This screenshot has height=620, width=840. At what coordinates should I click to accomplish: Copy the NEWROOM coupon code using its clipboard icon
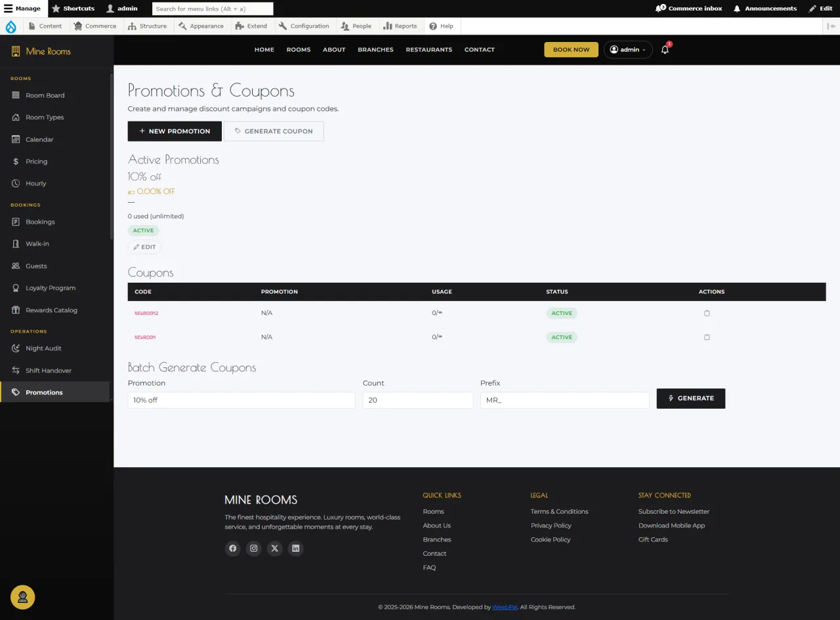(x=707, y=337)
